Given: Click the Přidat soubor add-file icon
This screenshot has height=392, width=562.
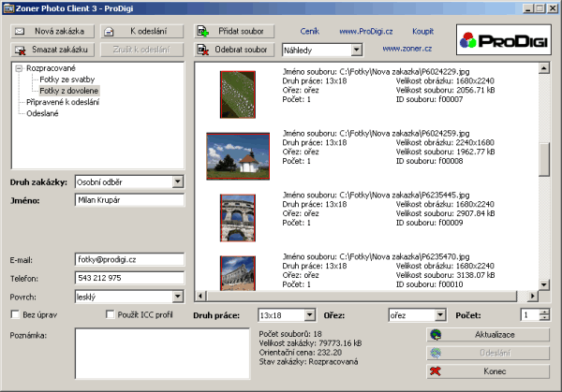Looking at the screenshot, I should [x=203, y=32].
